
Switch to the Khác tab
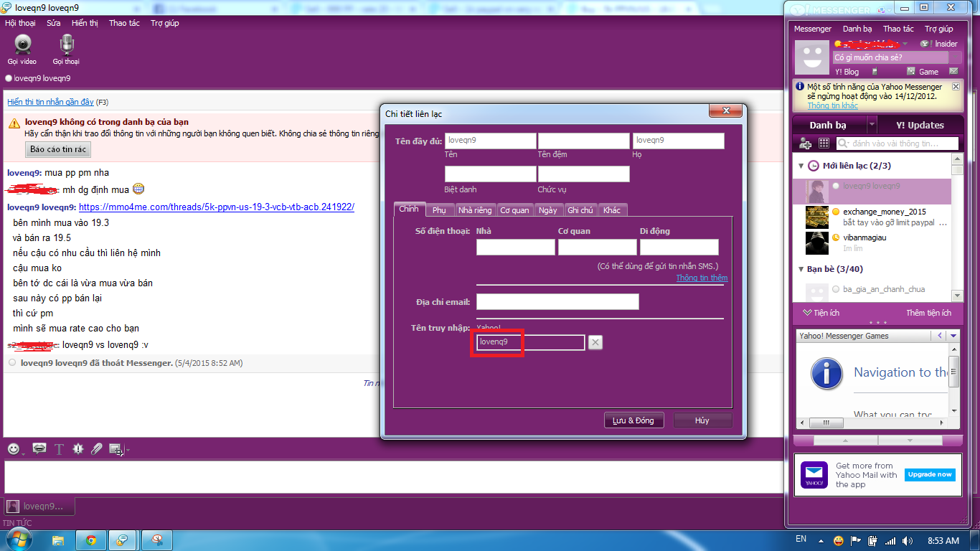[612, 210]
